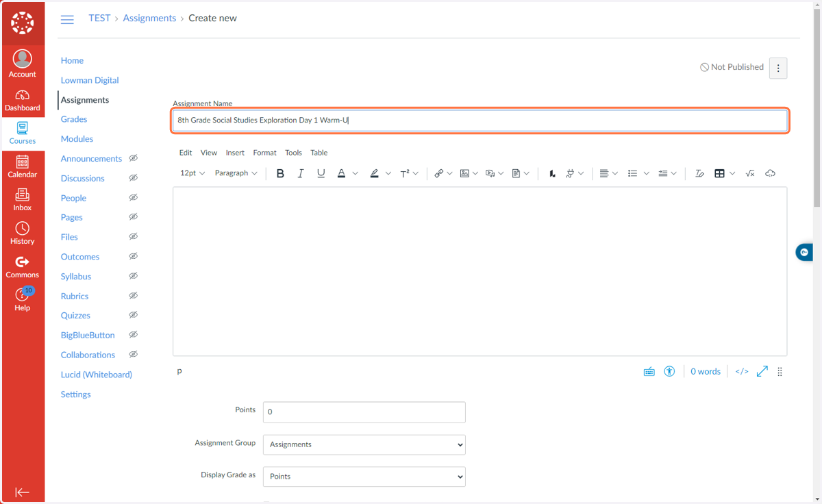Open the View menu of the editor
Viewport: 822px width, 504px height.
209,153
